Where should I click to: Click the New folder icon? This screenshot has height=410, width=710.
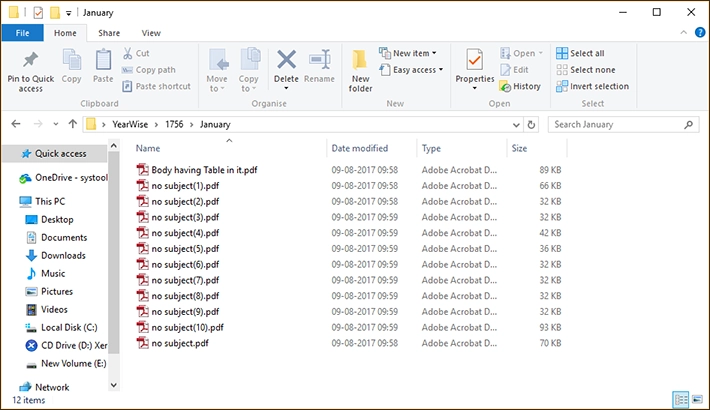click(x=360, y=61)
